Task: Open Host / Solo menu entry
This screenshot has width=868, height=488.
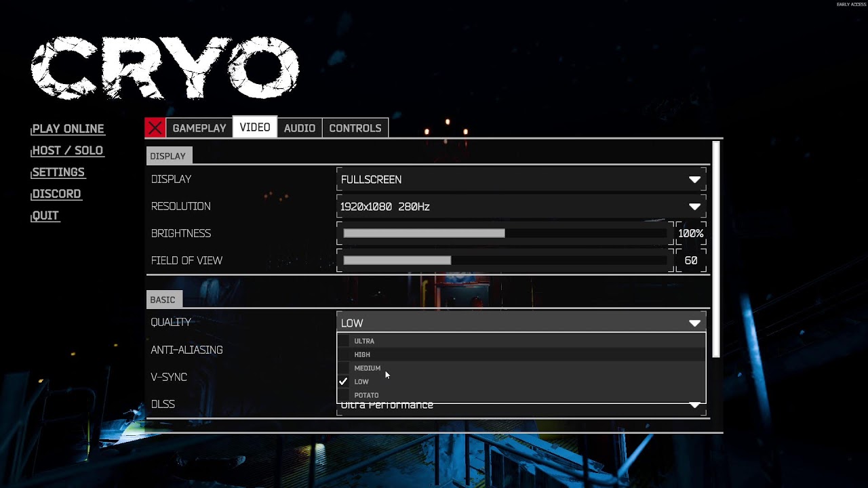Action: tap(67, 150)
